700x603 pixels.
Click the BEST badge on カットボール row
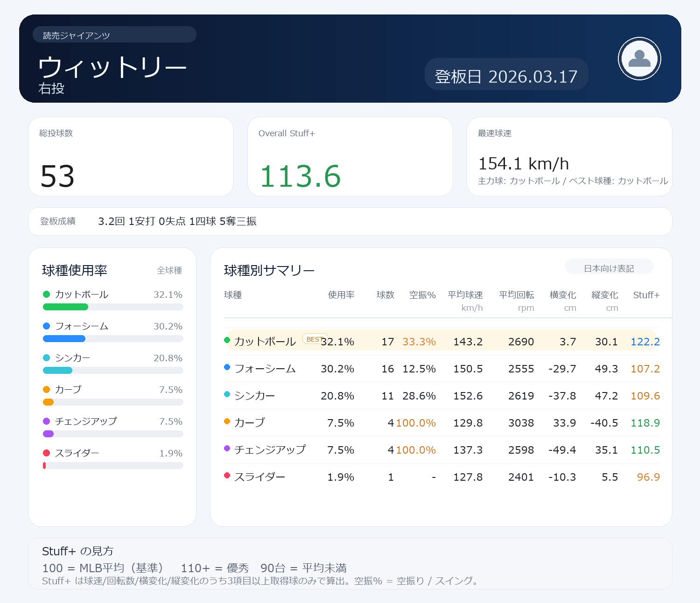(x=314, y=339)
